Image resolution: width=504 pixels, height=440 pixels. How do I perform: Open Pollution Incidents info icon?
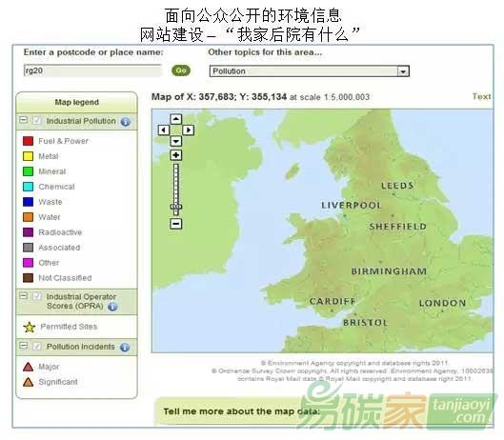point(125,347)
